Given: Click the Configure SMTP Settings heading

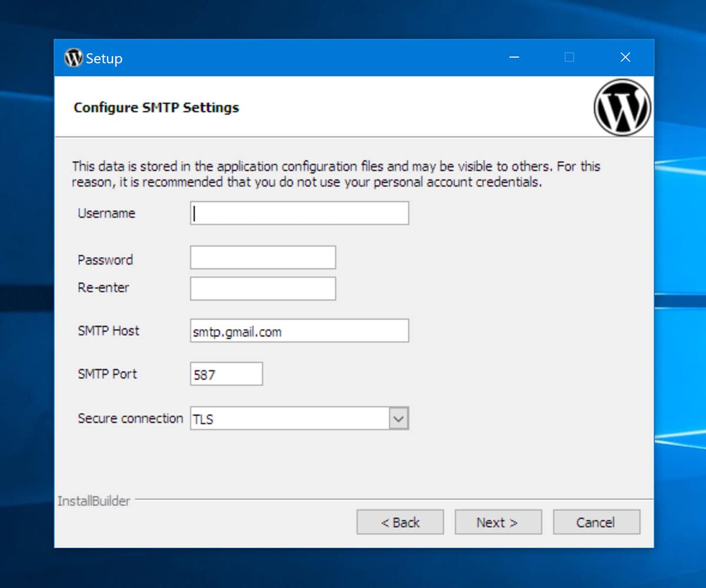Looking at the screenshot, I should click(x=156, y=108).
